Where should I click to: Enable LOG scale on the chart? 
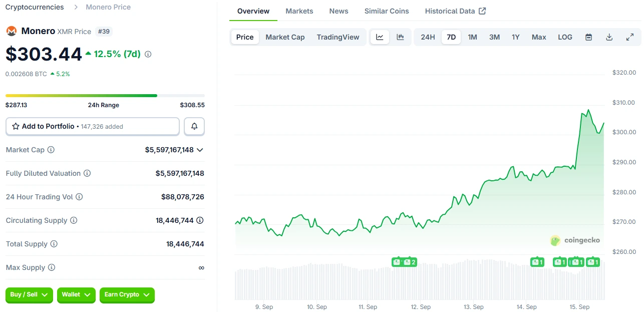[565, 37]
